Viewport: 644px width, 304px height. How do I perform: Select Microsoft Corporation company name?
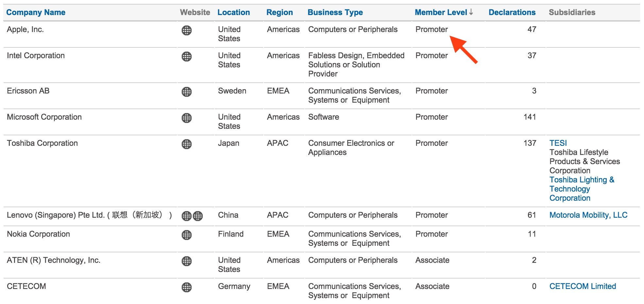44,117
